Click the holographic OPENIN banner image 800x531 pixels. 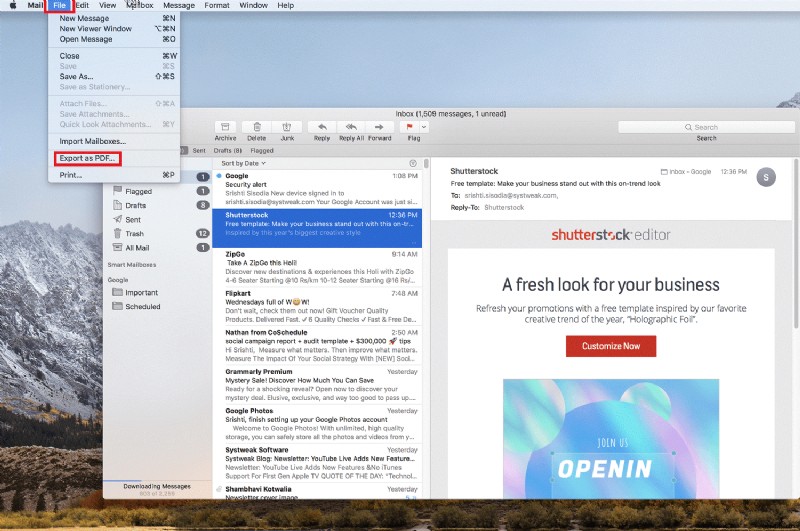click(611, 439)
